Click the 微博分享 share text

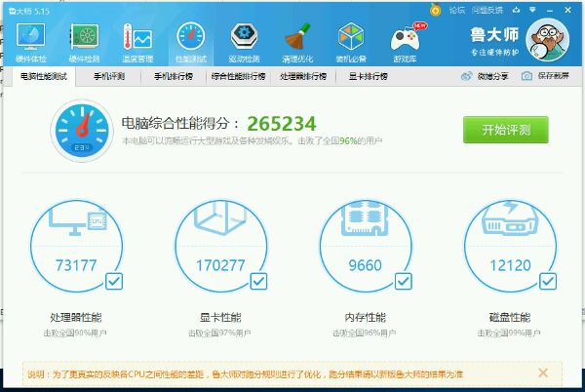492,76
